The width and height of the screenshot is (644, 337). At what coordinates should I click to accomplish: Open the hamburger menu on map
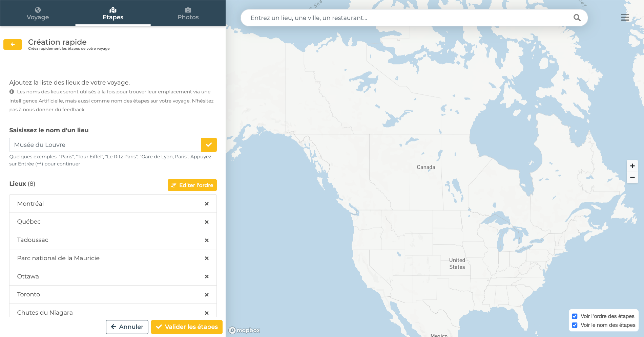(x=625, y=18)
